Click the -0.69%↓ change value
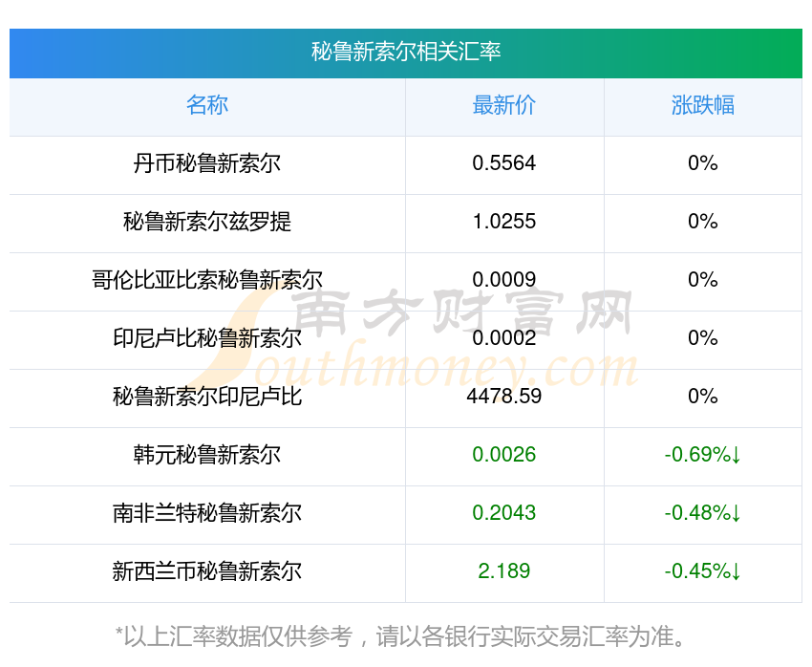 click(x=703, y=455)
